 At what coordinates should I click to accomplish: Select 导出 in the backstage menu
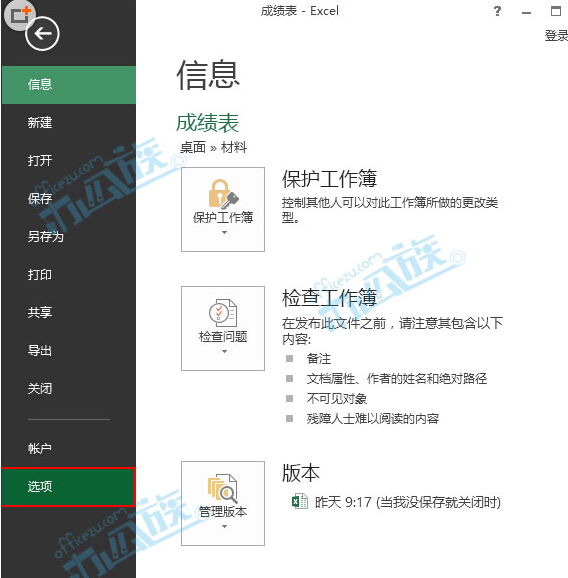69,350
